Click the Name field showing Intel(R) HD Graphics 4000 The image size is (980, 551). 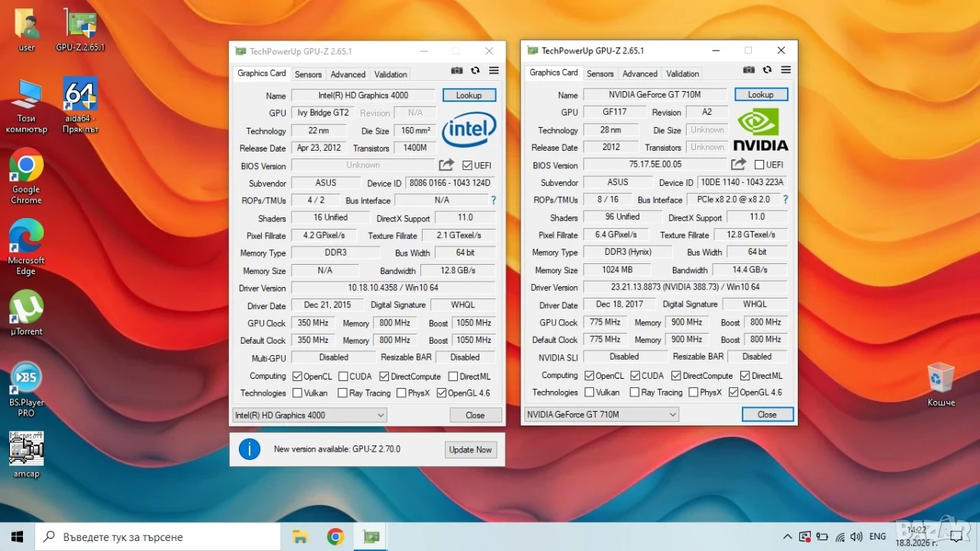pyautogui.click(x=362, y=96)
